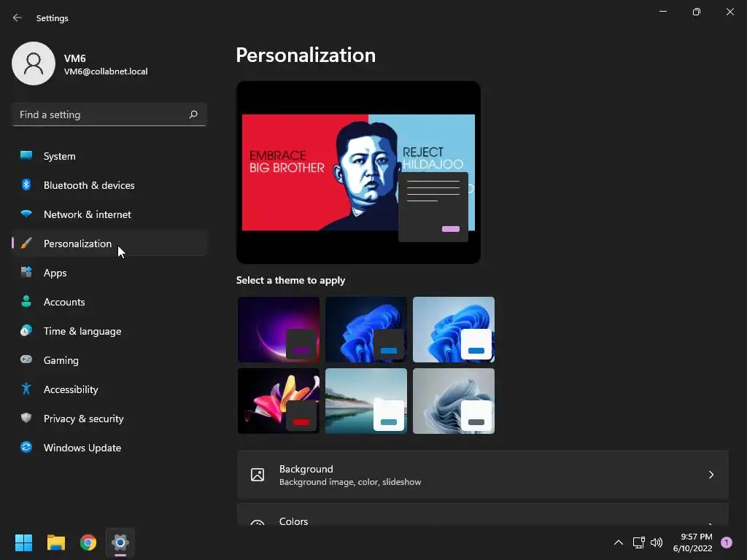747x560 pixels.
Task: Click VM6@collabnet.local email text
Action: (106, 71)
